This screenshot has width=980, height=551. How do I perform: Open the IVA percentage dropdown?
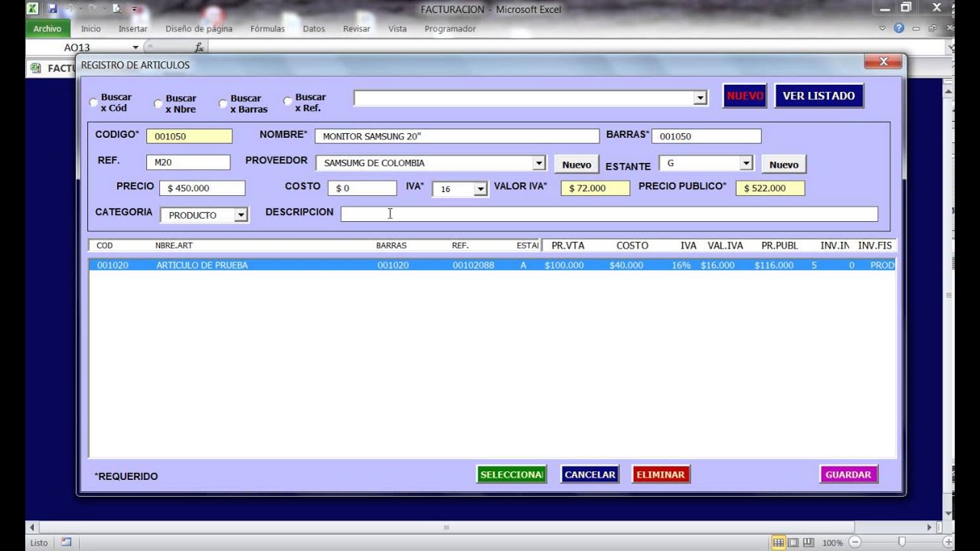tap(480, 189)
